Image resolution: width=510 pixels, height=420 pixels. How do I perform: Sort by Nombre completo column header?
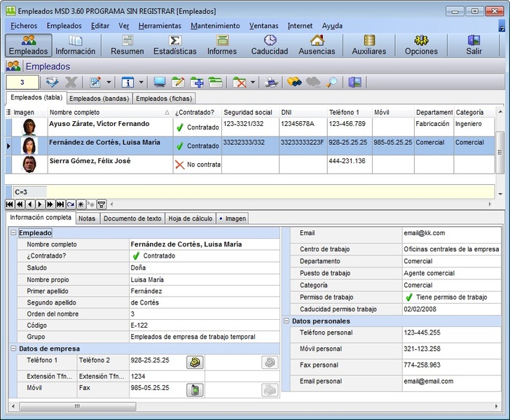coord(110,113)
